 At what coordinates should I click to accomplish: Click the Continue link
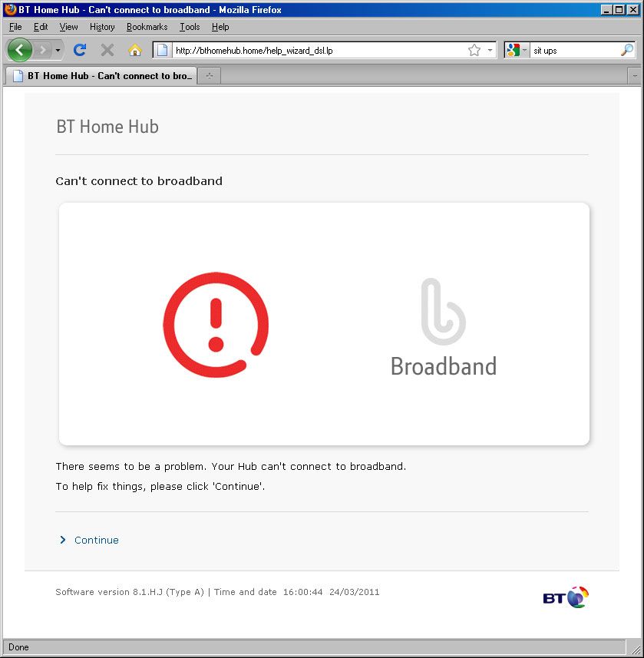pos(97,540)
